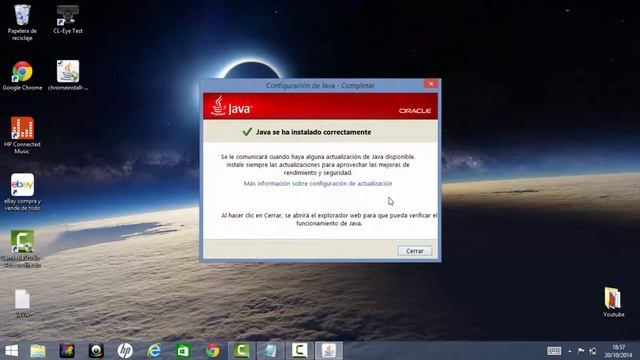Open Más información sobre configuración de actualización link
The width and height of the screenshot is (640, 360).
click(318, 184)
